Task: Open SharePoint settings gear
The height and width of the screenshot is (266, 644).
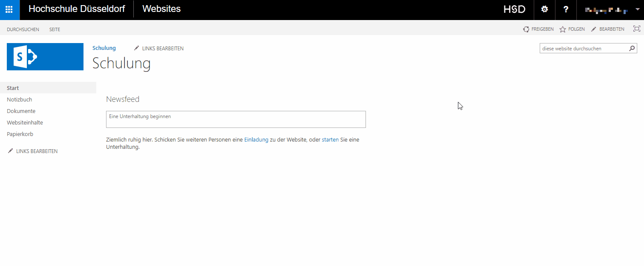Action: [544, 9]
